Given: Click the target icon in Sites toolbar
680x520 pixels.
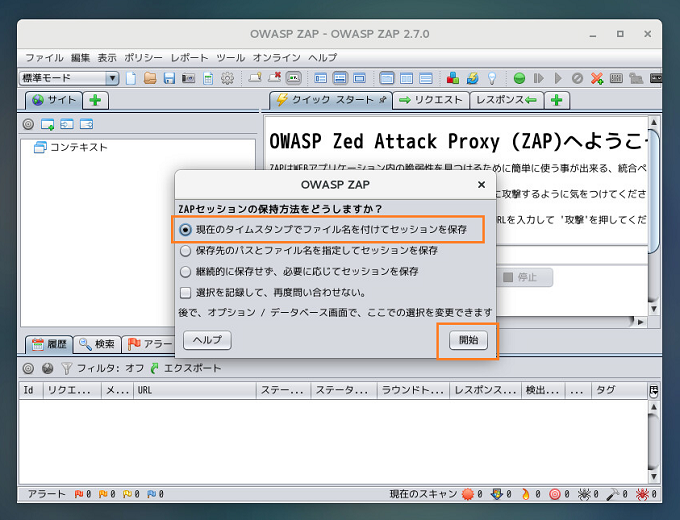Looking at the screenshot, I should click(x=28, y=124).
